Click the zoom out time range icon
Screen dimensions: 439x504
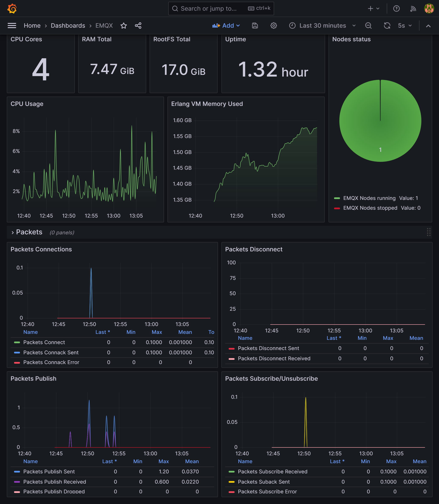[368, 26]
